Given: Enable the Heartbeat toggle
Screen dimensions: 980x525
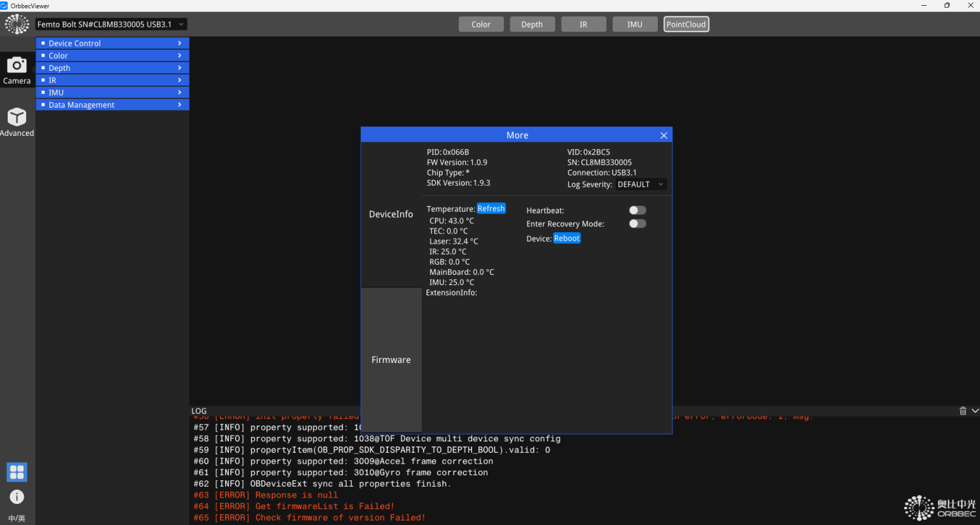Looking at the screenshot, I should pos(637,211).
